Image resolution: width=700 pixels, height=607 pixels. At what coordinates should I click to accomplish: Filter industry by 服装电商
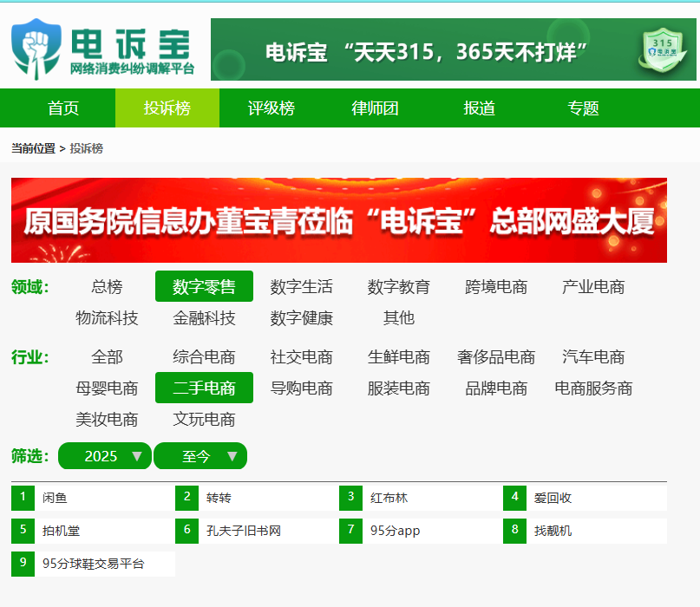(399, 388)
